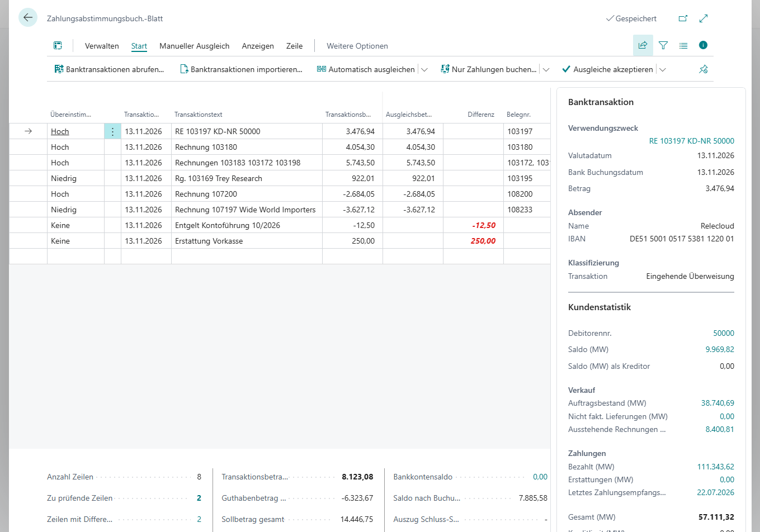Expand Automatisch ausgleichen dropdown arrow
760x532 pixels.
[424, 70]
